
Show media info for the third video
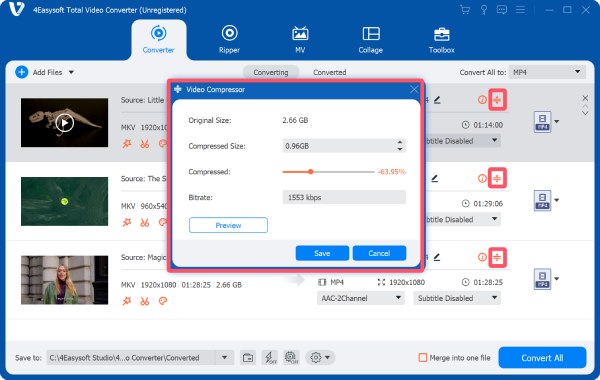pos(482,257)
